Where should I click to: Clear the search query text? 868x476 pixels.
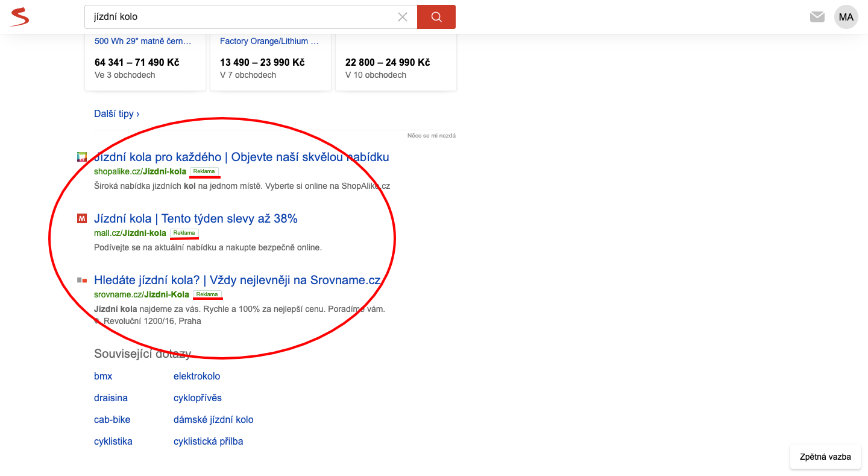(x=403, y=17)
